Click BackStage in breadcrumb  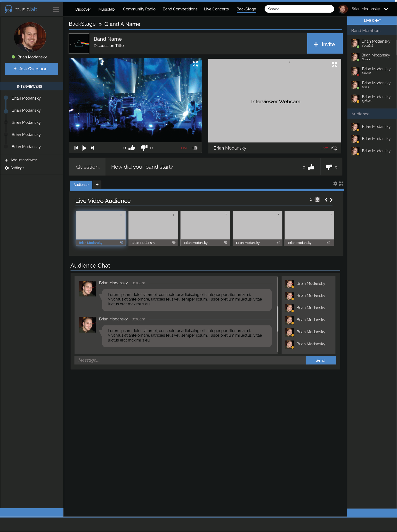pos(82,24)
